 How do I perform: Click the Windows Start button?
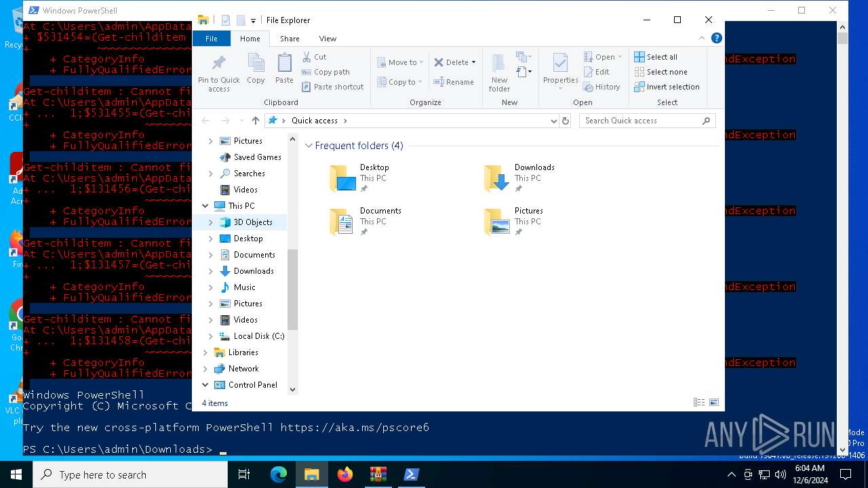(x=16, y=474)
